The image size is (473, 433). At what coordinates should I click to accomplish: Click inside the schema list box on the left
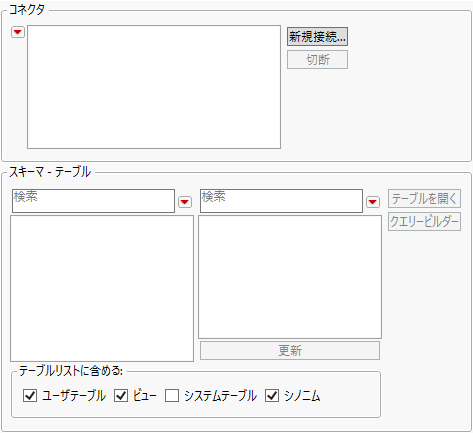(x=102, y=289)
